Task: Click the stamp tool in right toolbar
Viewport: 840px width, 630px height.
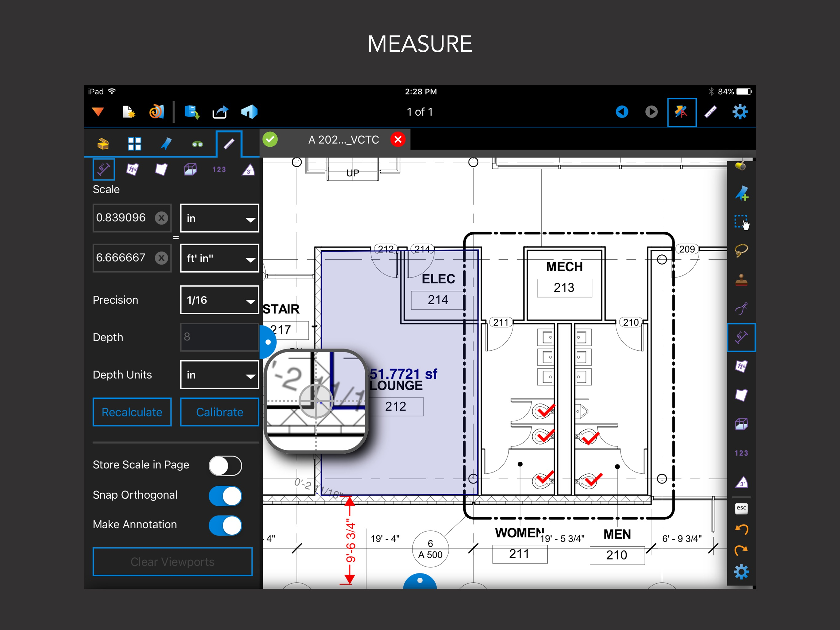Action: 741,280
